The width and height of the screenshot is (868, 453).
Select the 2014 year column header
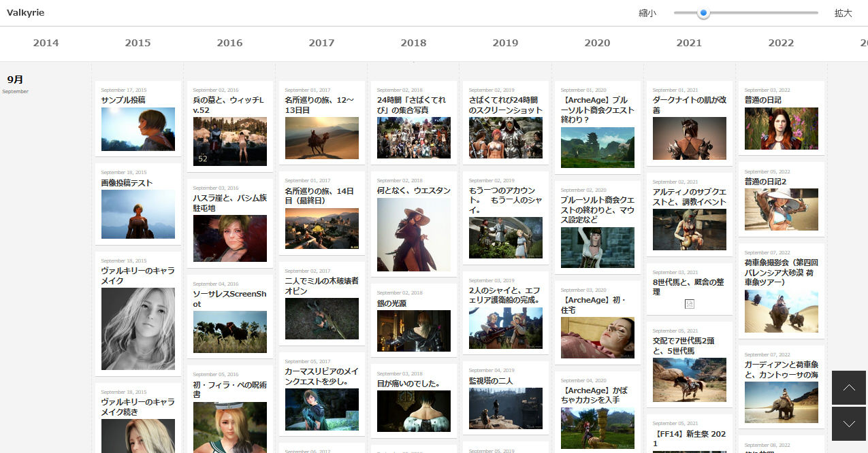46,43
